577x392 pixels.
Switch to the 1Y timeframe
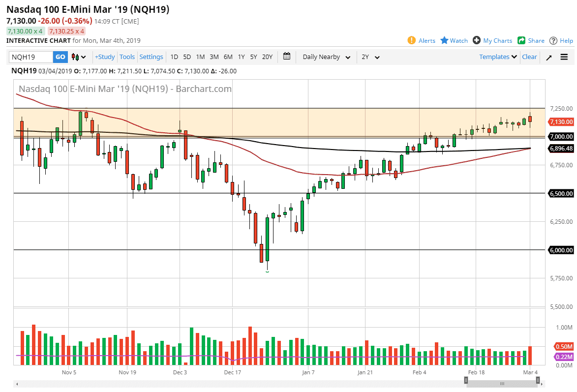click(x=241, y=57)
